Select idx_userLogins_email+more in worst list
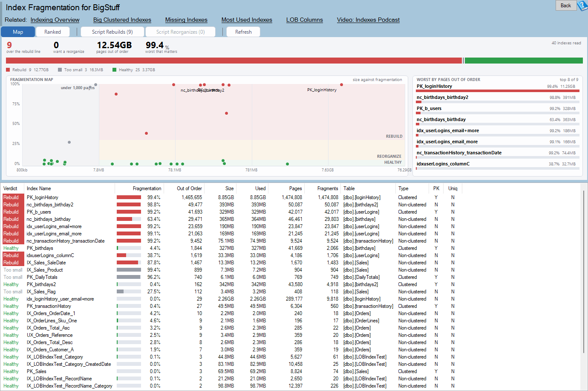The width and height of the screenshot is (588, 391). [498, 132]
